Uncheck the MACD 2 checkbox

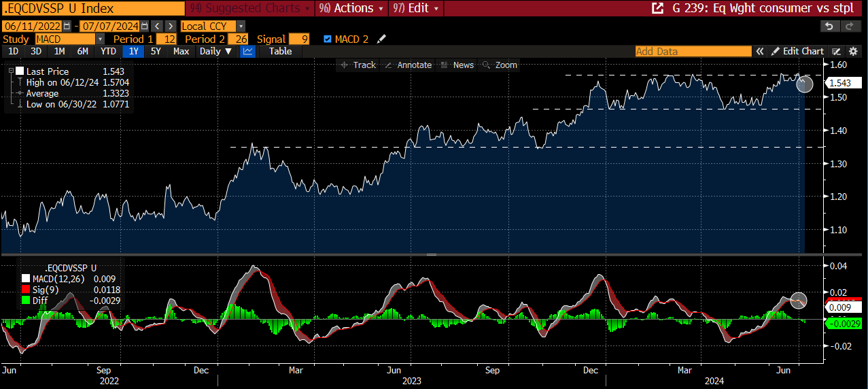click(x=328, y=39)
